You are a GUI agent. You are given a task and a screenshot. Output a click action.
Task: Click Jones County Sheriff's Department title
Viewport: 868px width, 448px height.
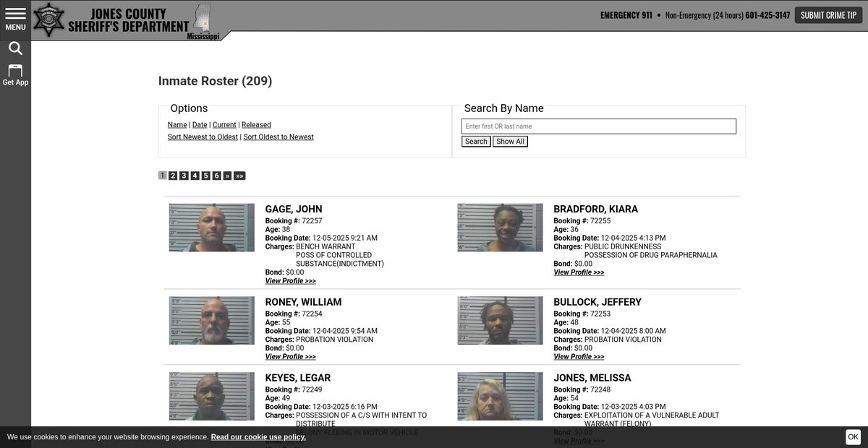(x=129, y=20)
